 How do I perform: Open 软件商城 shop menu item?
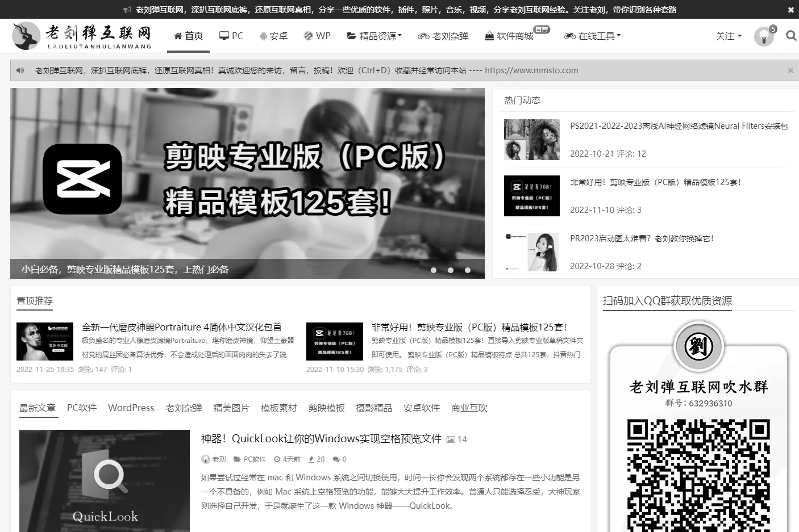(509, 36)
